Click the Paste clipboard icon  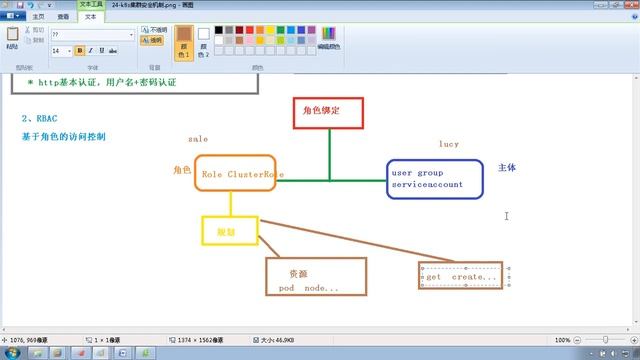[x=12, y=38]
